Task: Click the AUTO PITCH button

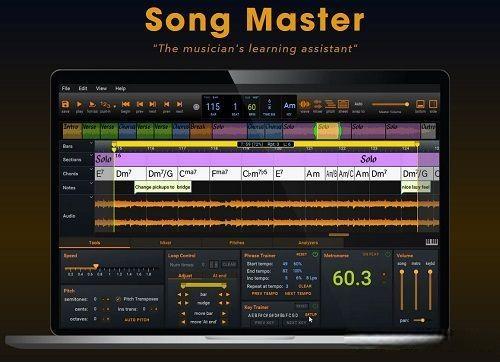Action: click(137, 320)
